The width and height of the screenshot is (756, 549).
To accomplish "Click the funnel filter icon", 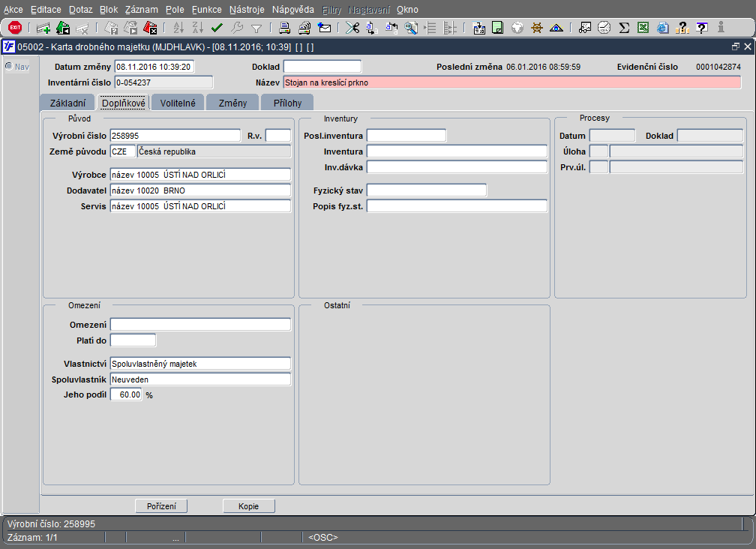I will click(256, 28).
